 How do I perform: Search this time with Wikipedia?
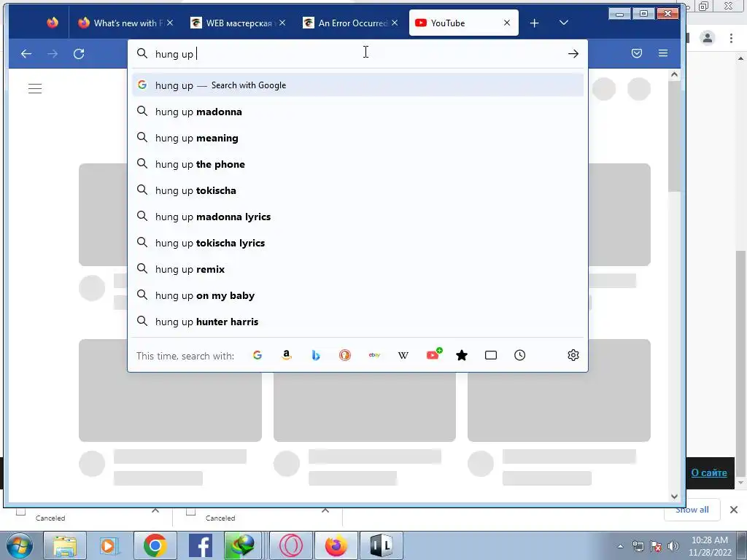click(x=403, y=355)
